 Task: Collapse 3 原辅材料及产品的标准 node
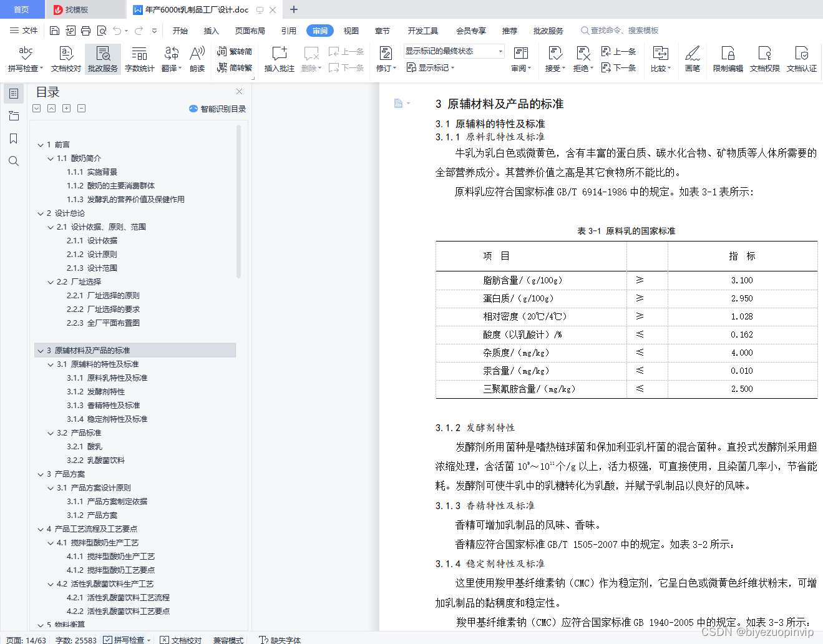point(41,351)
